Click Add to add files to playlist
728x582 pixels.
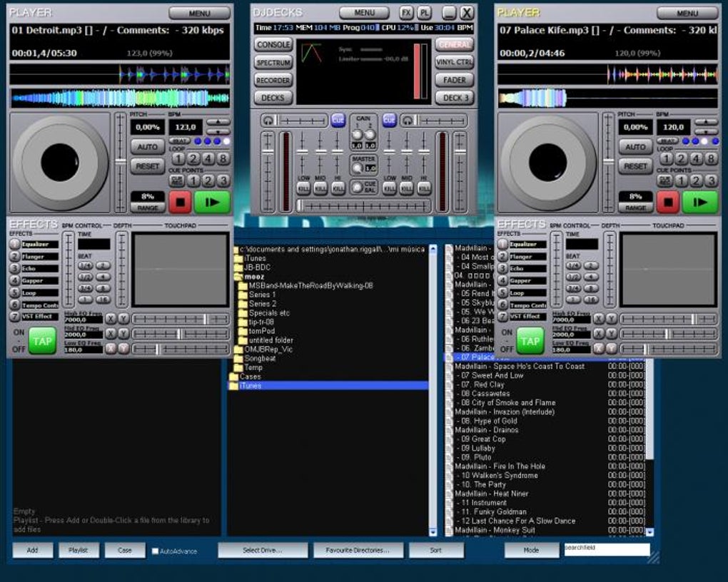tap(31, 550)
